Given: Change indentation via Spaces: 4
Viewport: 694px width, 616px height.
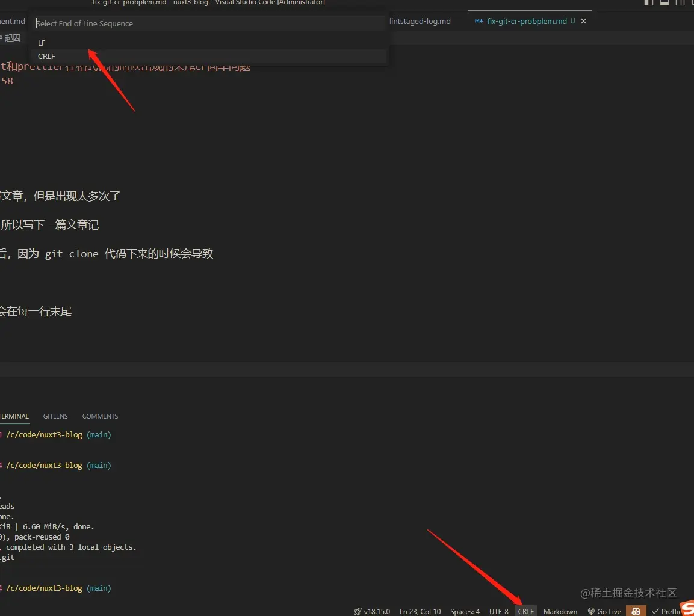Looking at the screenshot, I should click(x=465, y=612).
